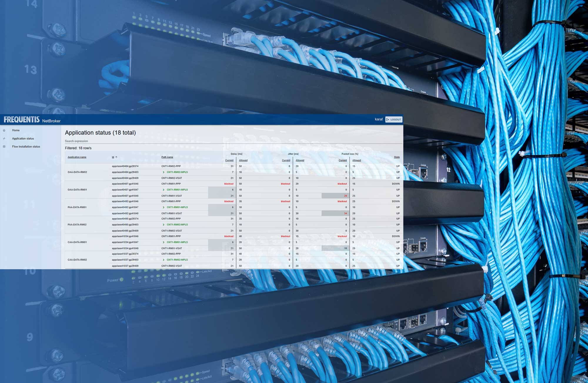Image resolution: width=588 pixels, height=383 pixels.
Task: Select the PAA-DATA-RM02 application name cell
Action: point(77,225)
